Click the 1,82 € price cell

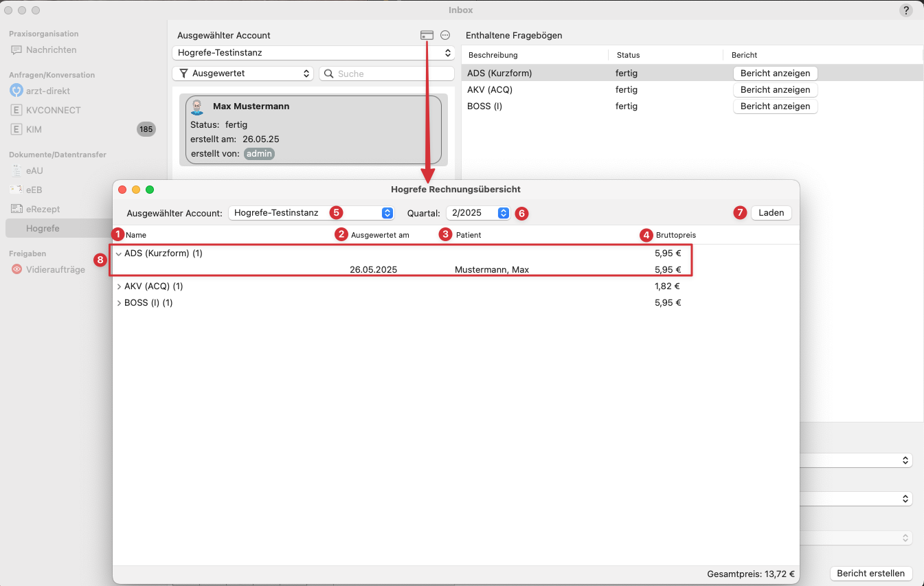667,286
